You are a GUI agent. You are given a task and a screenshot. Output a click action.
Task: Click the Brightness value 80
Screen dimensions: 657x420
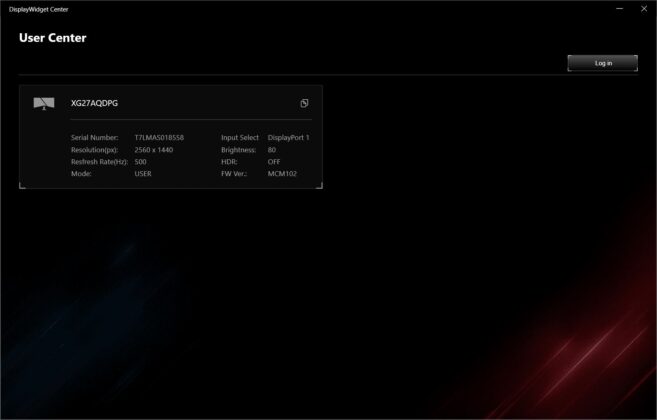(x=272, y=150)
